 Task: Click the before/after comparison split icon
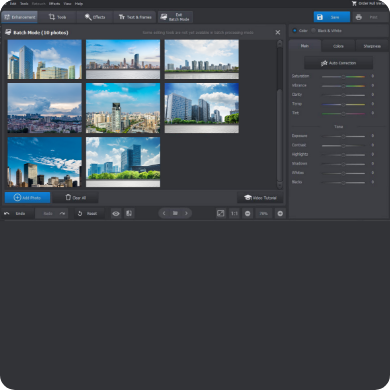coord(129,213)
